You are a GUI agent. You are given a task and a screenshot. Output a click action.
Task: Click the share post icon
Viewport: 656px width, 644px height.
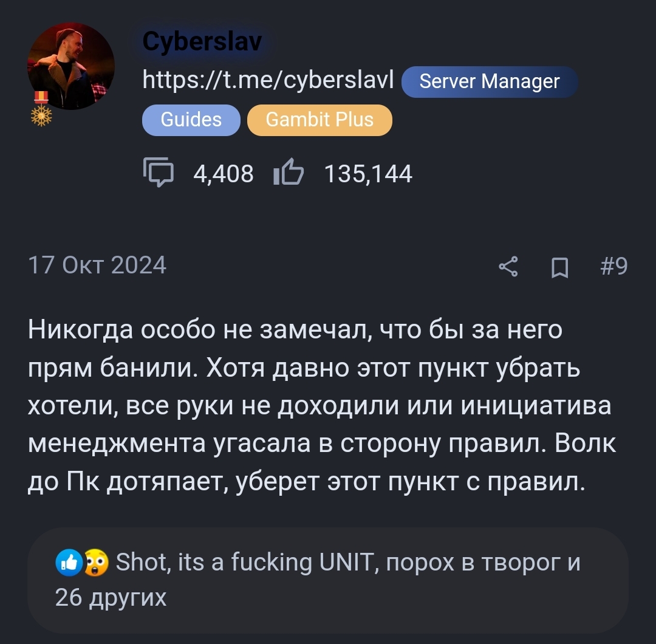click(x=509, y=267)
